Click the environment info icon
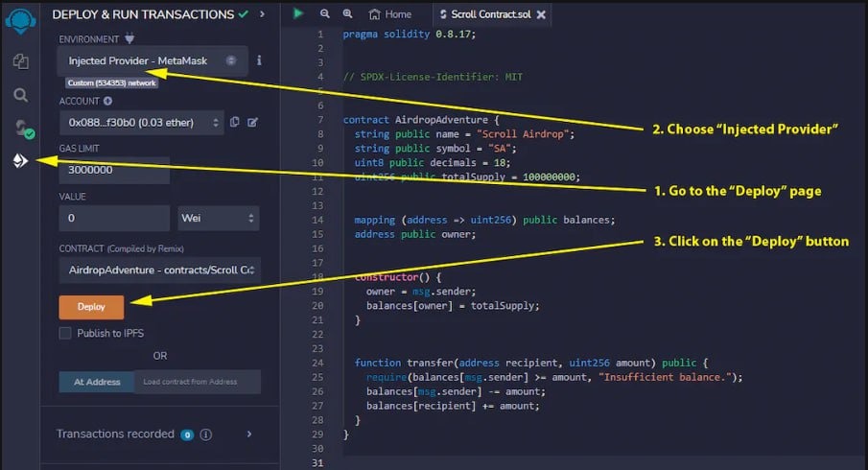 point(259,60)
